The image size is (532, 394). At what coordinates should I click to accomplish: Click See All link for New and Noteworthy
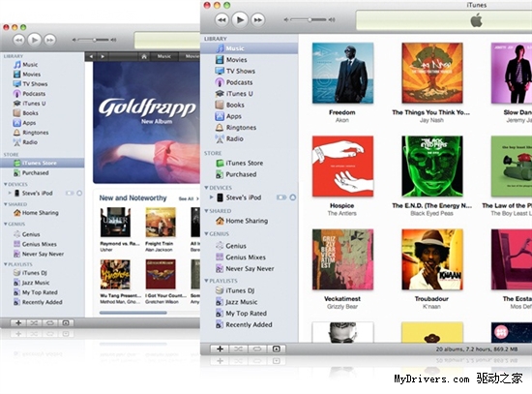[189, 198]
